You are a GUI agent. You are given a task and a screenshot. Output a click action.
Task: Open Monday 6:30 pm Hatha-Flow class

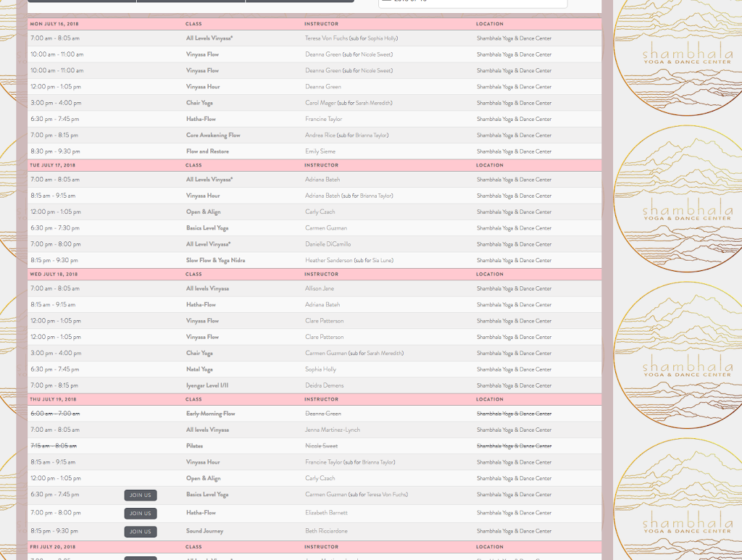pos(201,120)
